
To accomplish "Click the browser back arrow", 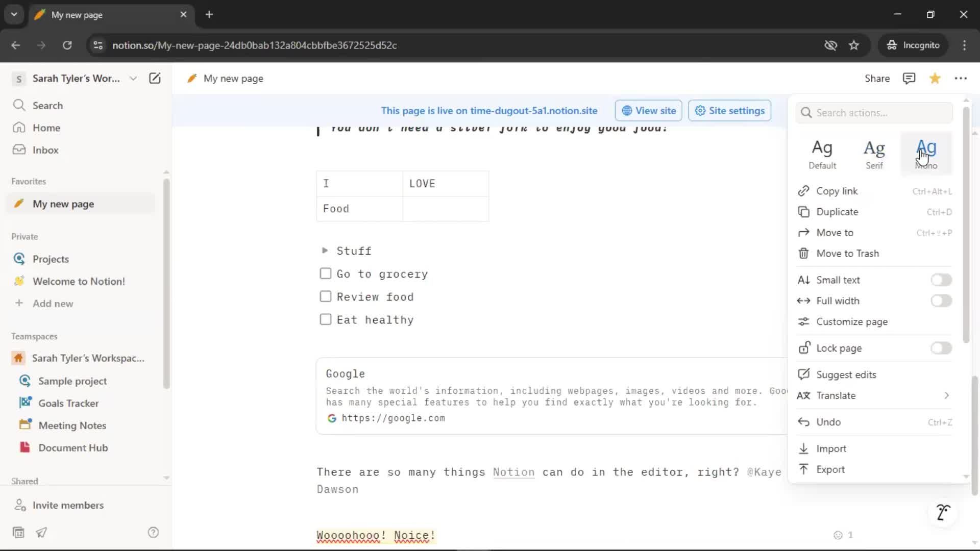I will [16, 45].
